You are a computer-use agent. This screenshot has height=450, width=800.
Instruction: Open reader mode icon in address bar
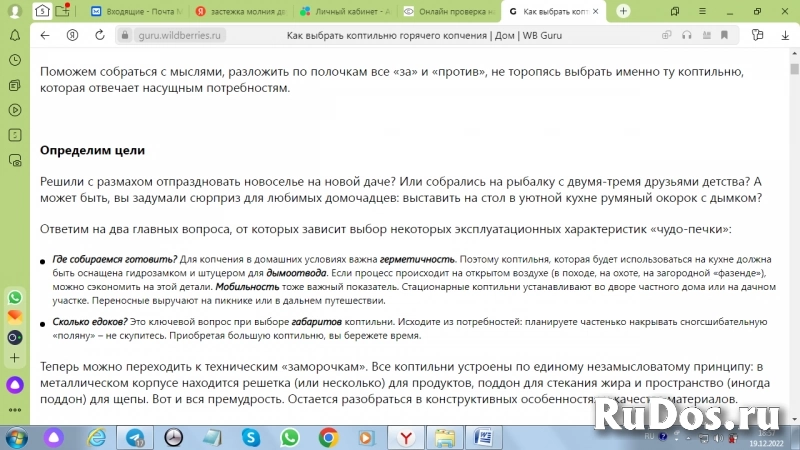coord(707,35)
